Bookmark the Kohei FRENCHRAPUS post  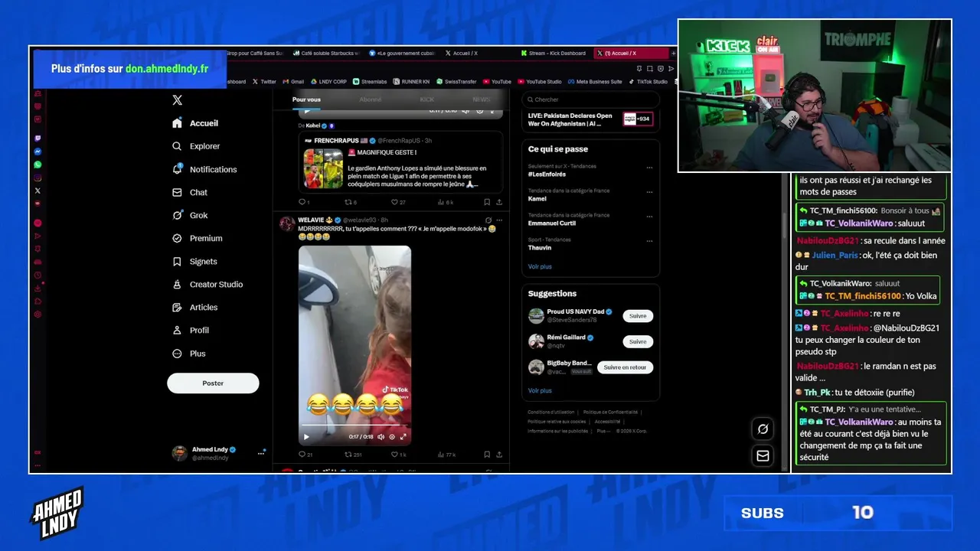coord(487,202)
